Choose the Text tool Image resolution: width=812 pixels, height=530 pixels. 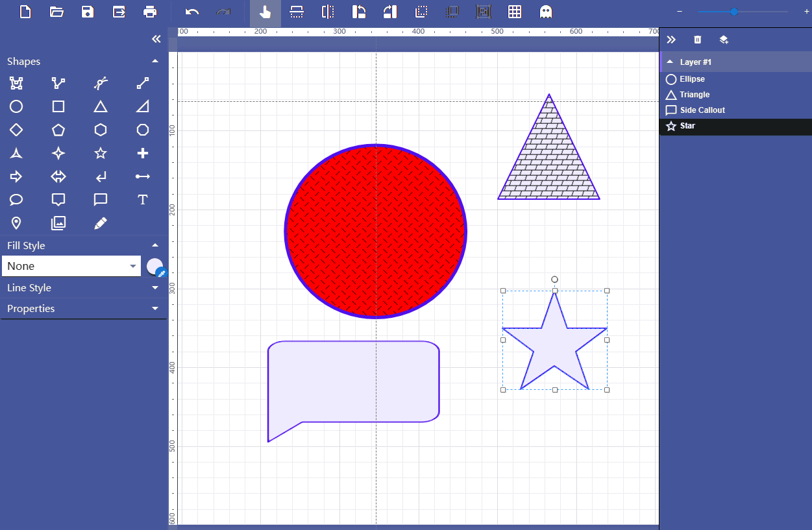[x=143, y=200]
